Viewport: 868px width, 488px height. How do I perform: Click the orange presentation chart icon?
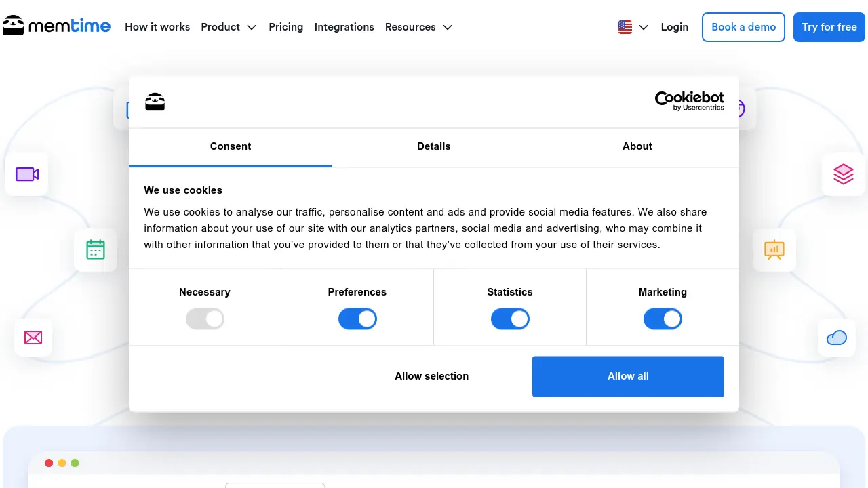tap(774, 250)
